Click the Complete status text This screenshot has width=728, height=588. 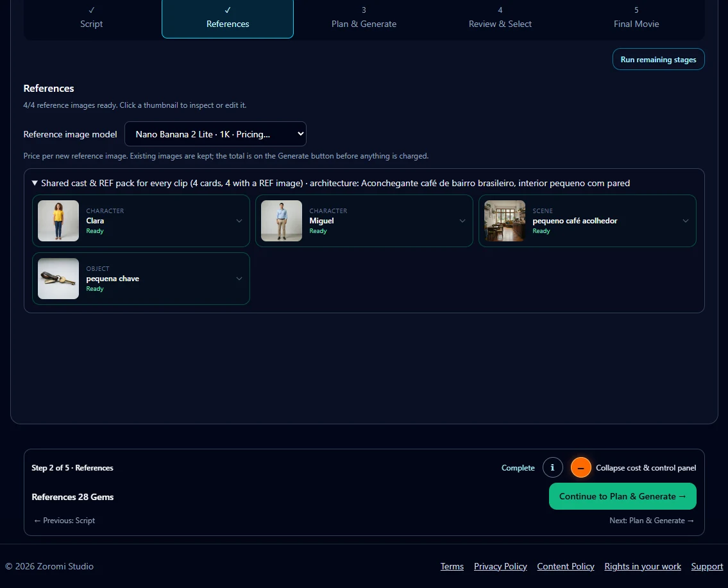(518, 467)
